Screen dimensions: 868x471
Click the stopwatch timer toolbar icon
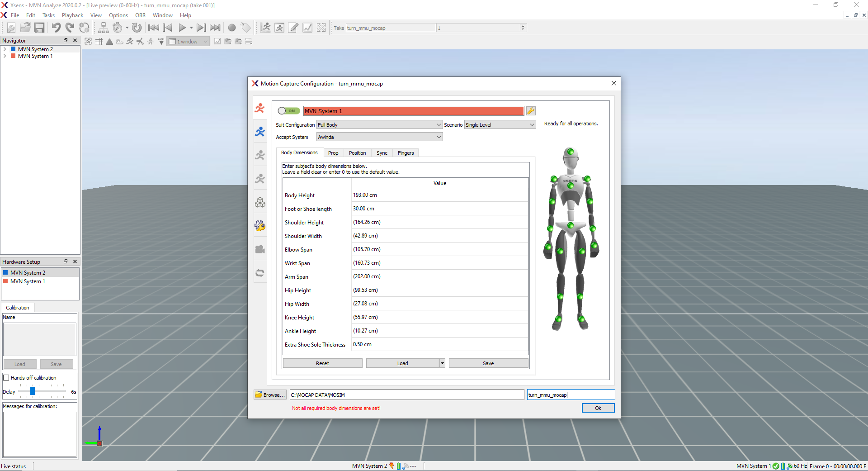(117, 28)
